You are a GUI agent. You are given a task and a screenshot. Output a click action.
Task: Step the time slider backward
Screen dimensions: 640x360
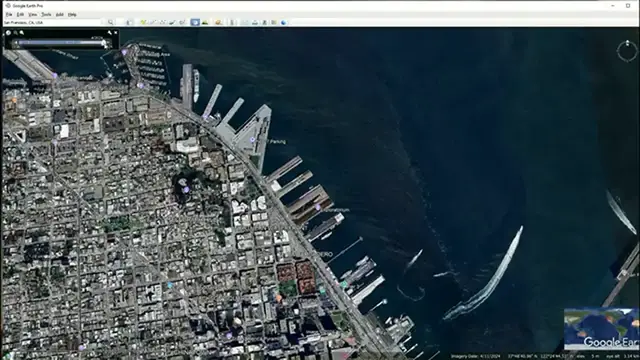(x=16, y=42)
